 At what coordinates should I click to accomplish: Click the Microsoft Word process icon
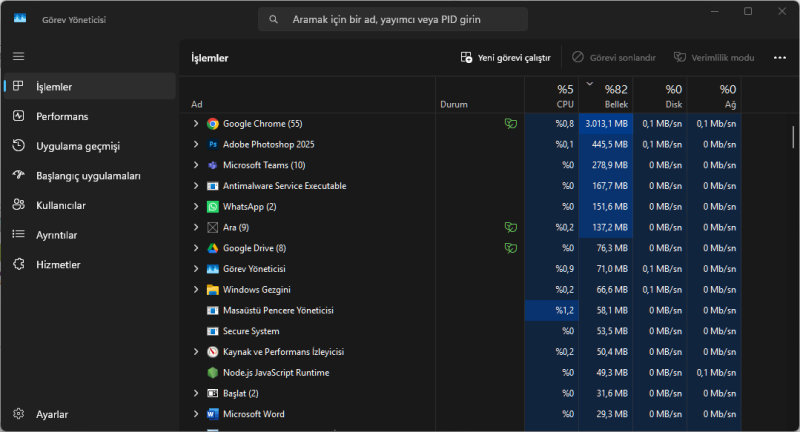pyautogui.click(x=213, y=414)
